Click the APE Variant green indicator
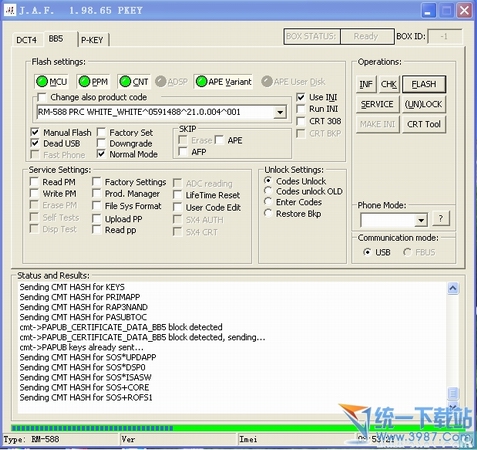The image size is (477, 450). click(223, 82)
